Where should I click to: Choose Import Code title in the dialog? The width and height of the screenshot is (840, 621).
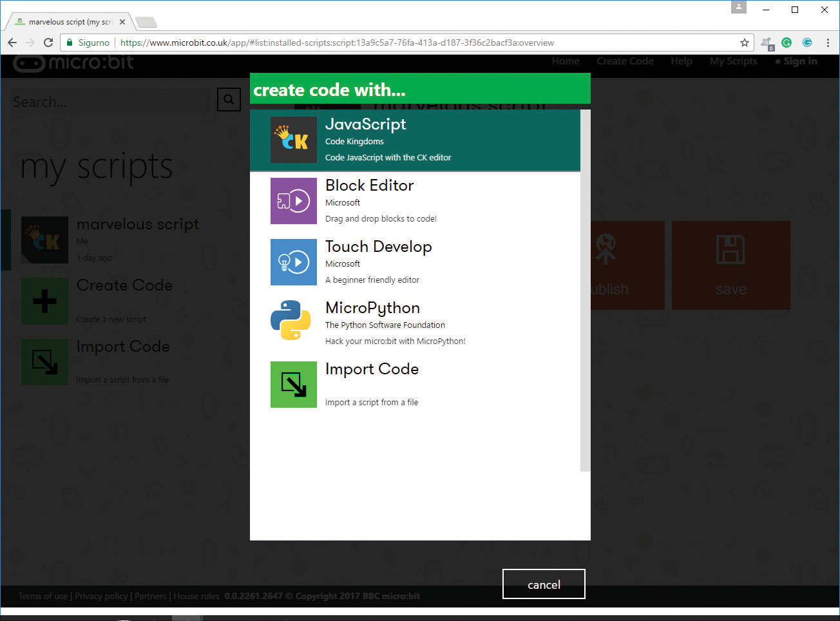point(372,369)
